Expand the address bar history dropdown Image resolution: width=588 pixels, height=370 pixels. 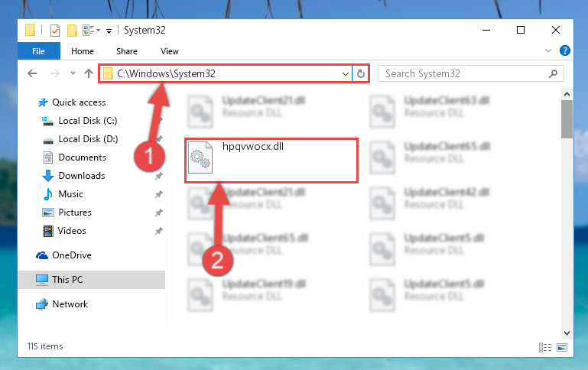click(x=346, y=74)
